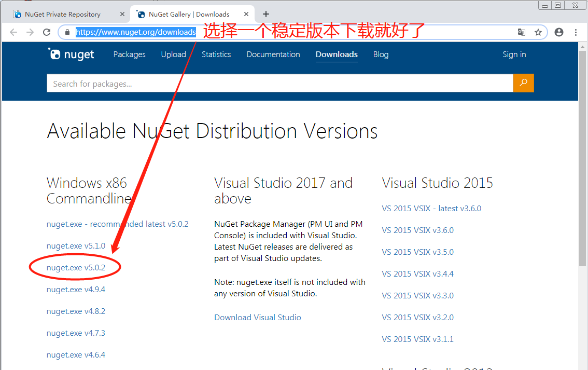Click the orange search magnifier button
The width and height of the screenshot is (588, 370).
pyautogui.click(x=524, y=83)
